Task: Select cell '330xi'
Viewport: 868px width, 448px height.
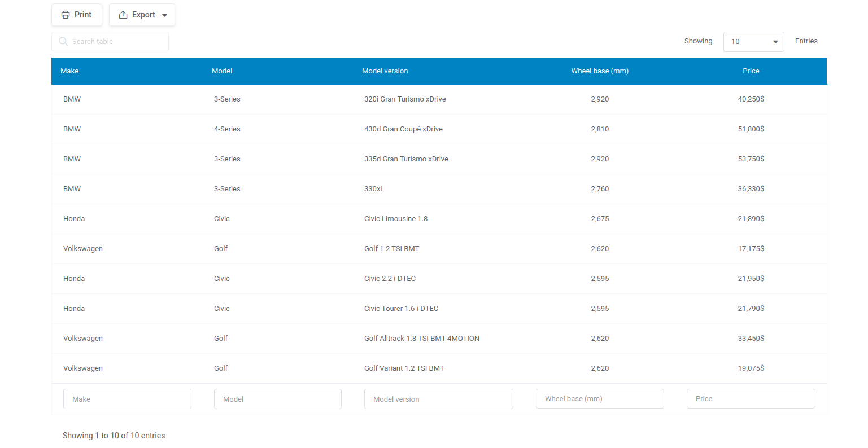Action: [x=373, y=189]
